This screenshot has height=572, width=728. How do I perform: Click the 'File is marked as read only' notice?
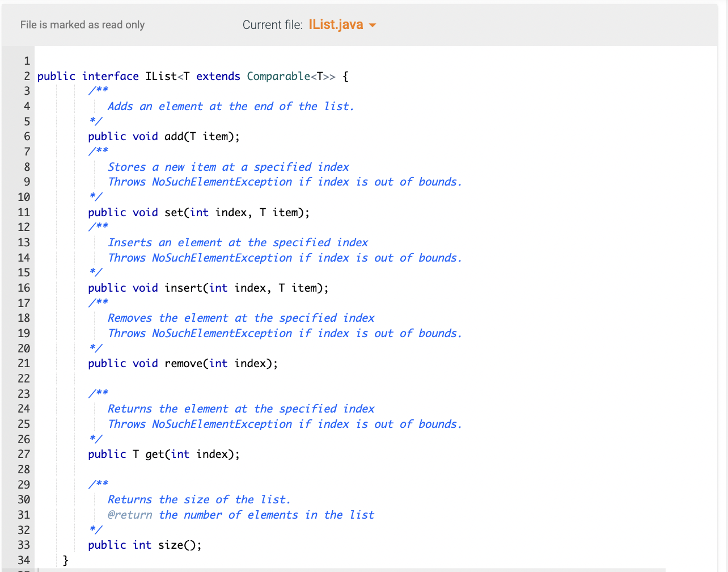(82, 25)
